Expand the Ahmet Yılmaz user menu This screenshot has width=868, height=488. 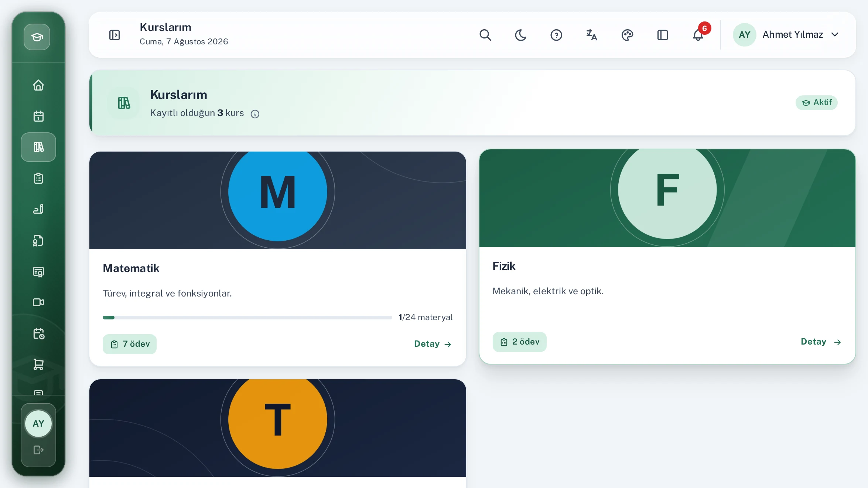(x=786, y=35)
